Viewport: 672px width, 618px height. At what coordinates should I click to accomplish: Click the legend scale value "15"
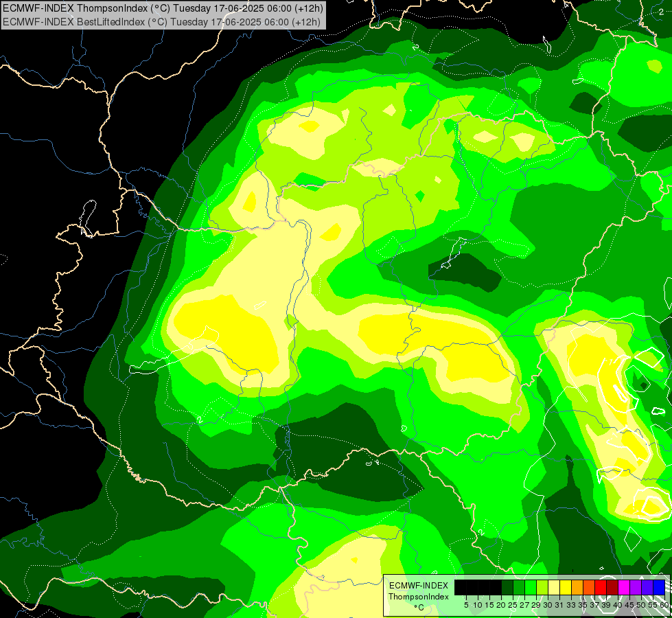click(489, 605)
